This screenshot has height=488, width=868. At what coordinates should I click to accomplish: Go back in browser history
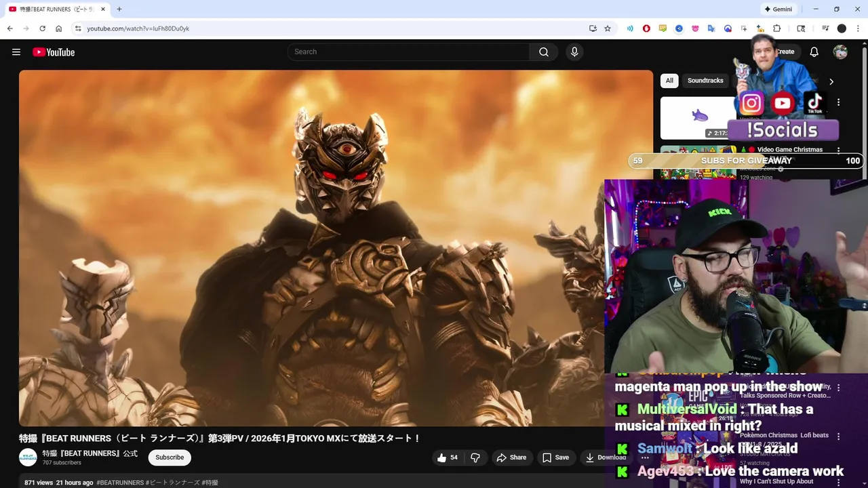point(10,28)
